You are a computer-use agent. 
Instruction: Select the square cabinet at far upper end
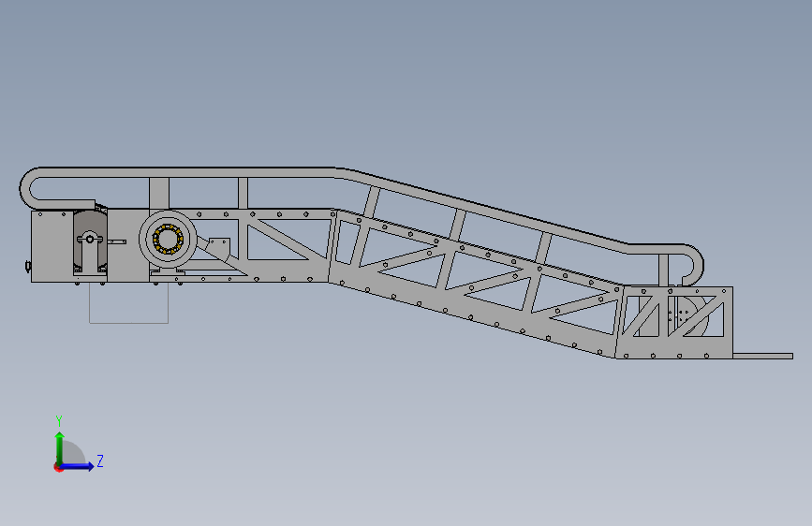(52, 246)
